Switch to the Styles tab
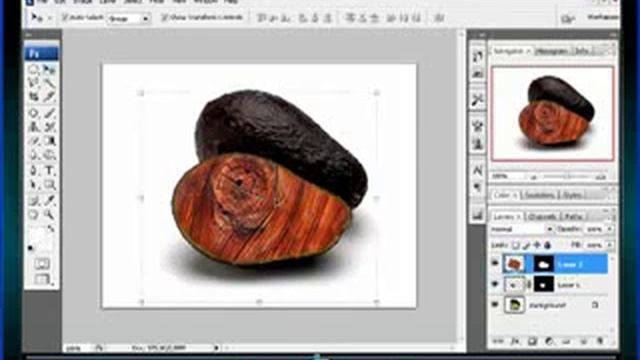The width and height of the screenshot is (640, 360). (x=572, y=195)
